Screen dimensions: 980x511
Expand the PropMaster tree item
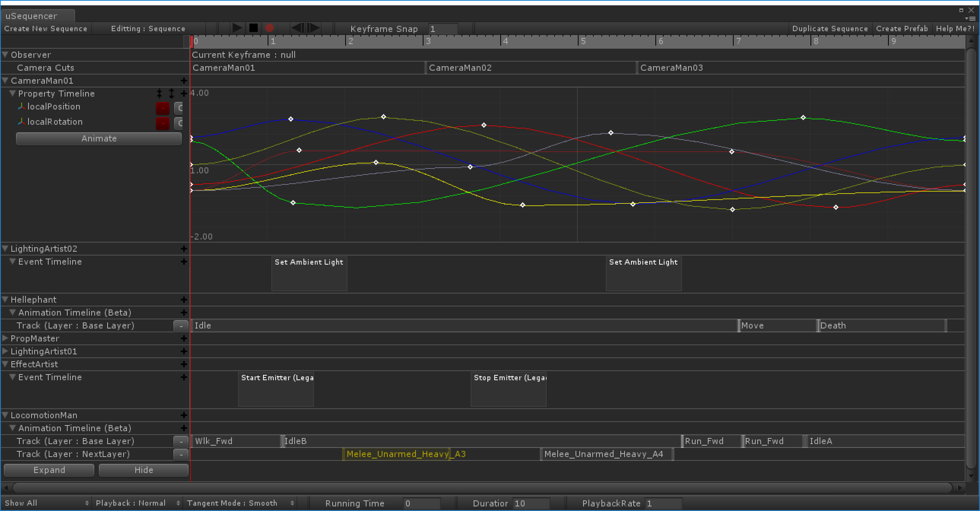(5, 338)
